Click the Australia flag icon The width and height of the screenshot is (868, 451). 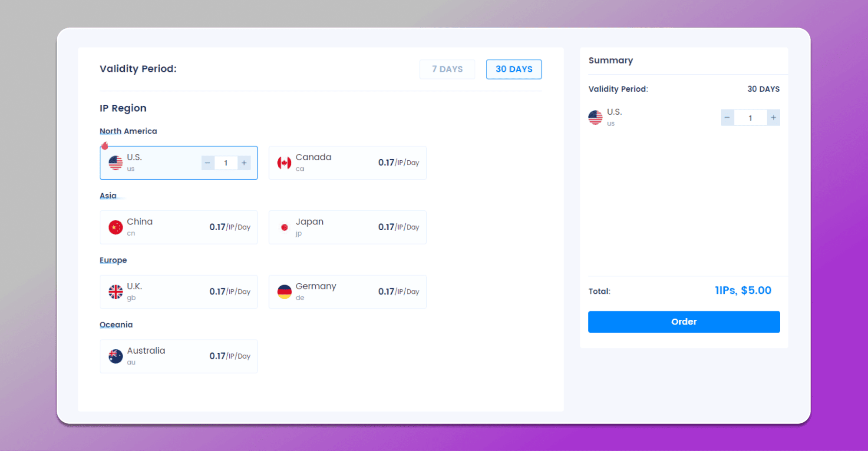point(116,356)
